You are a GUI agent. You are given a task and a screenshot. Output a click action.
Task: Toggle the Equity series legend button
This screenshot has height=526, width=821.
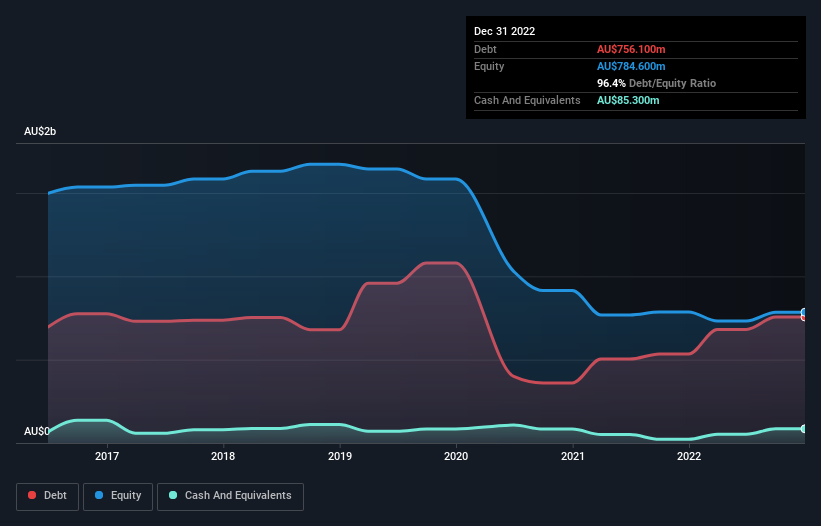118,496
